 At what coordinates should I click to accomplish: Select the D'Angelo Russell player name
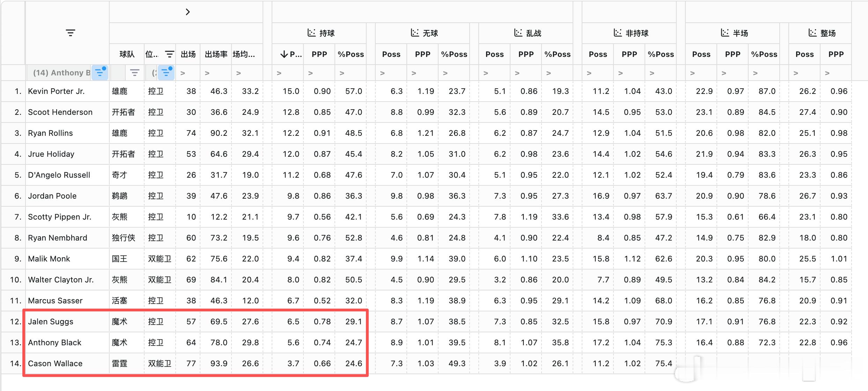coord(59,175)
